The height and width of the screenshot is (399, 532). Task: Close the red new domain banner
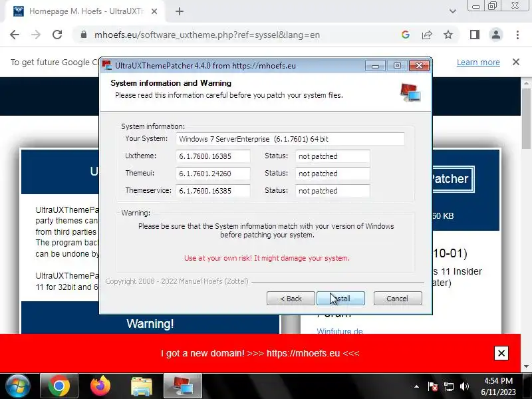coord(501,353)
